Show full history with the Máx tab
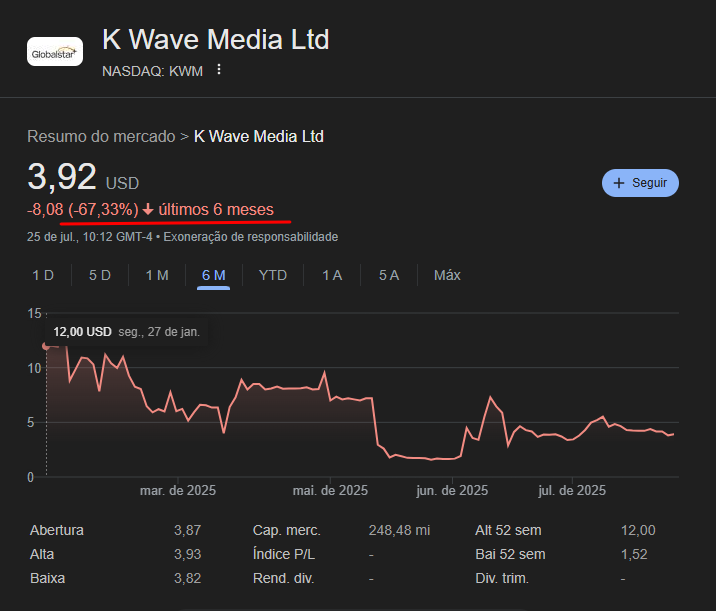Image resolution: width=716 pixels, height=611 pixels. (x=447, y=275)
